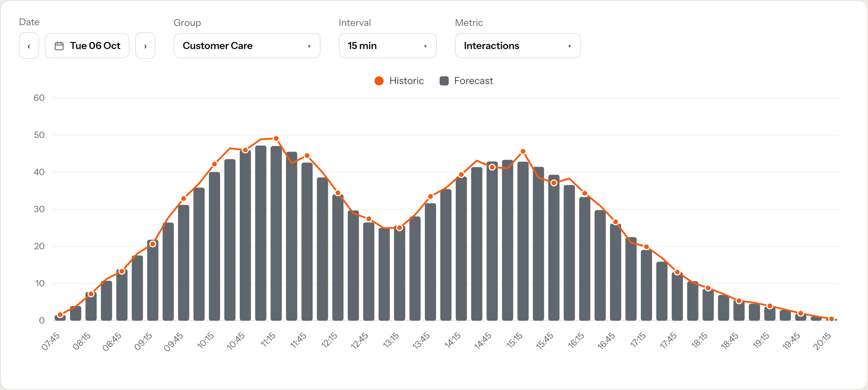Viewport: 868px width, 390px height.
Task: Click the Group dropdown arrow
Action: pos(309,46)
